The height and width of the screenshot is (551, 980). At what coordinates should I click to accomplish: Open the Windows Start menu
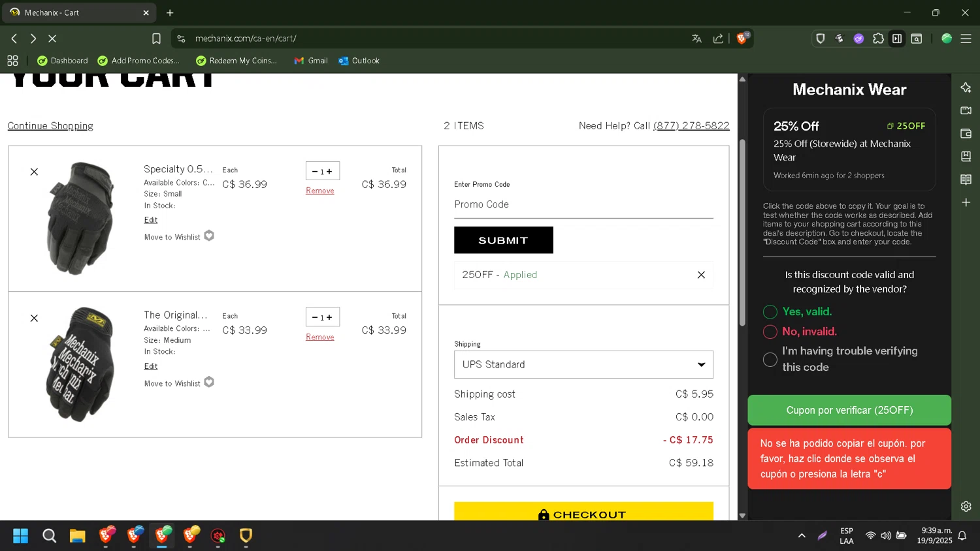20,536
